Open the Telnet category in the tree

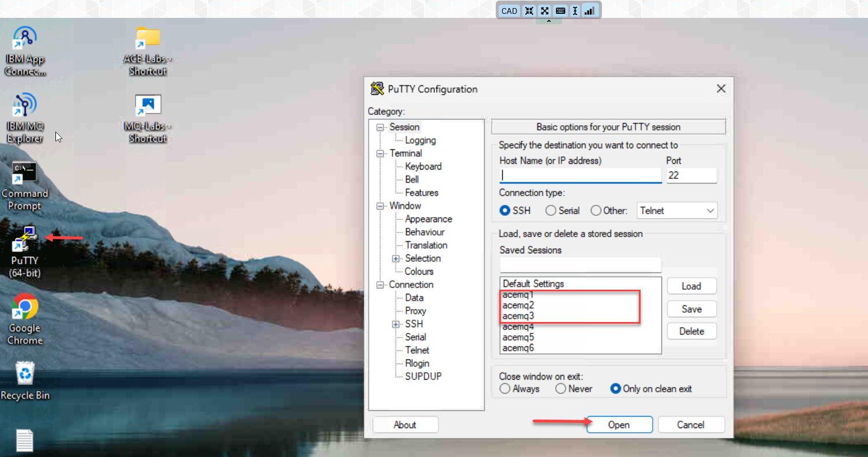[417, 350]
